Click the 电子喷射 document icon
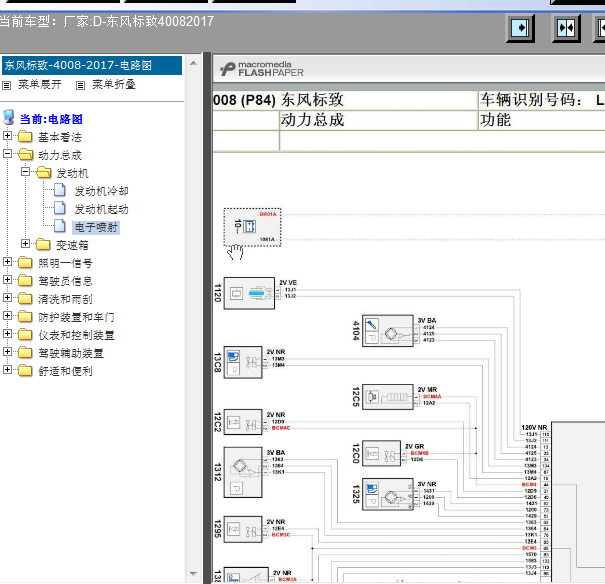This screenshot has width=605, height=584. (59, 226)
